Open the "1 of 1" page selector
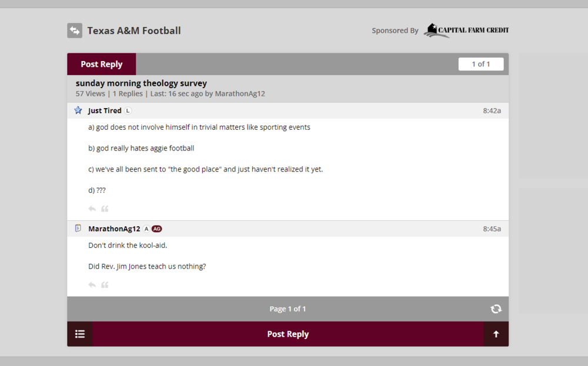 coord(480,64)
